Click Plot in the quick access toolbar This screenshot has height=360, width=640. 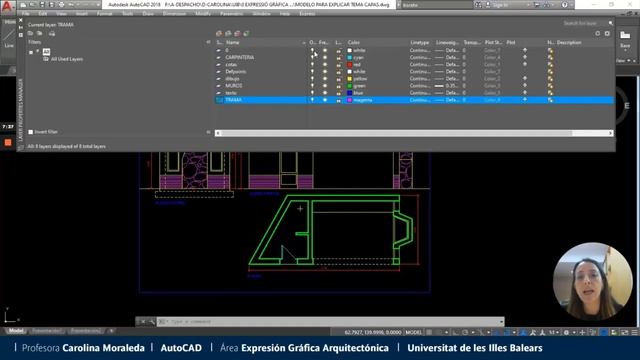pos(62,5)
